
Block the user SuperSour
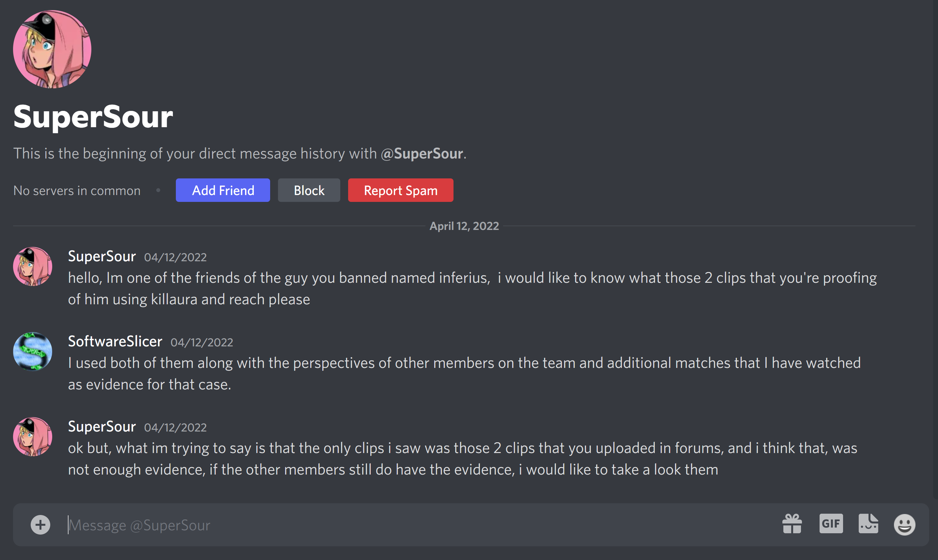pos(309,190)
